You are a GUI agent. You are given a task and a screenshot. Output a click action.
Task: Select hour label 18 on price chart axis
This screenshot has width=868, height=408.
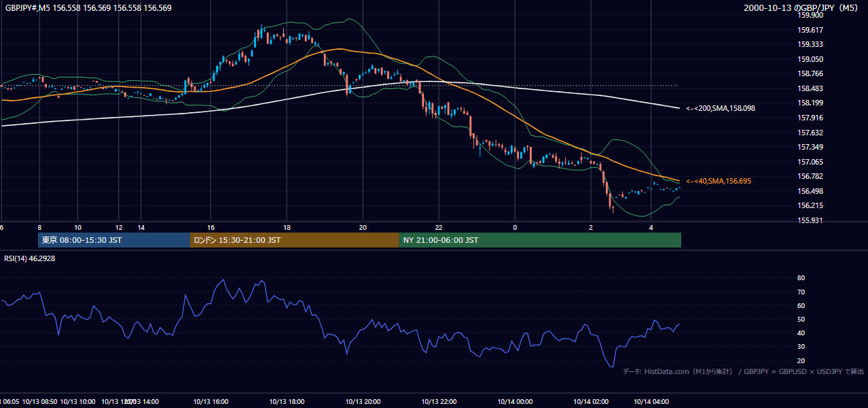pyautogui.click(x=287, y=227)
